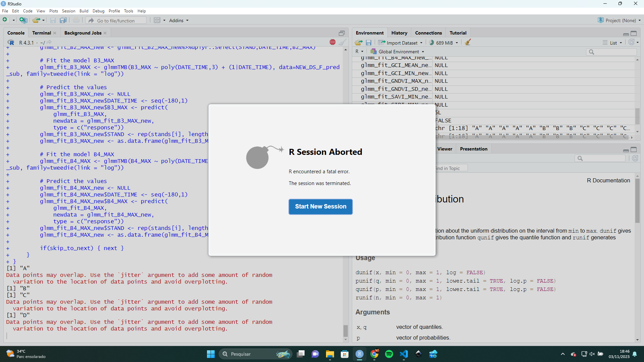The width and height of the screenshot is (644, 362).
Task: Switch to the Presentation tab
Action: click(x=474, y=149)
